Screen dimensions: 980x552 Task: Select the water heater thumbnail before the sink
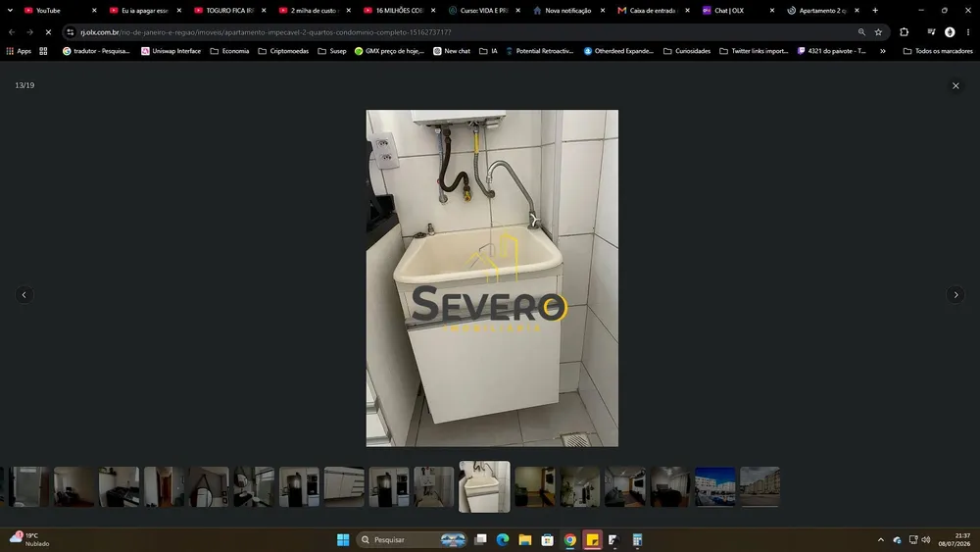click(434, 486)
